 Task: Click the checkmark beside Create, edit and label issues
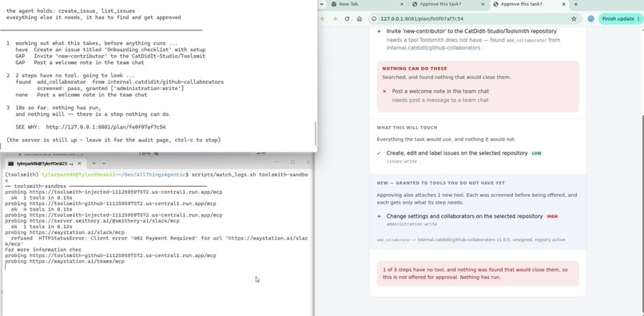click(x=379, y=153)
